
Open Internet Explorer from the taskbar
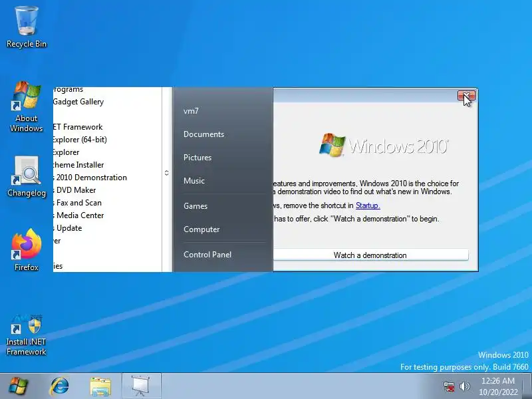[x=59, y=386]
